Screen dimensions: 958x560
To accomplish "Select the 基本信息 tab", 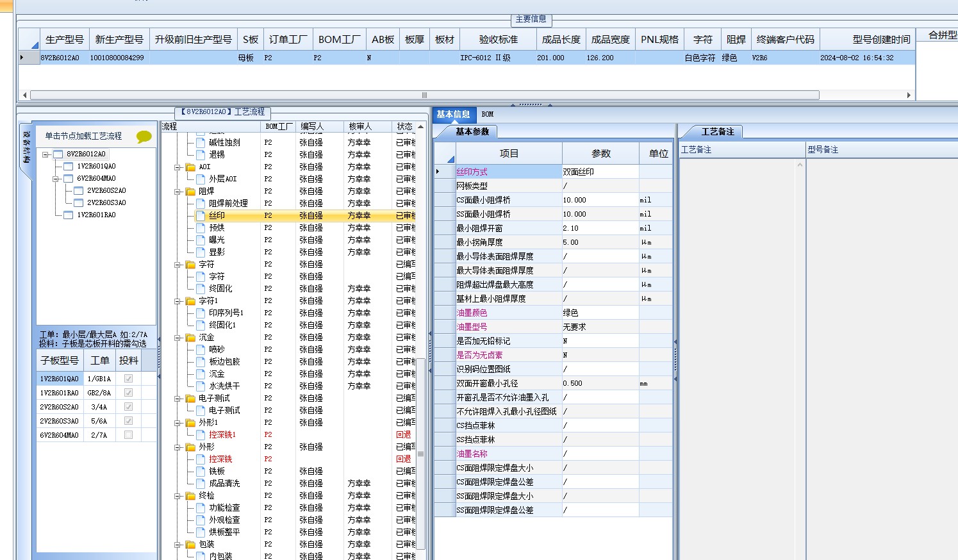I will pyautogui.click(x=454, y=114).
